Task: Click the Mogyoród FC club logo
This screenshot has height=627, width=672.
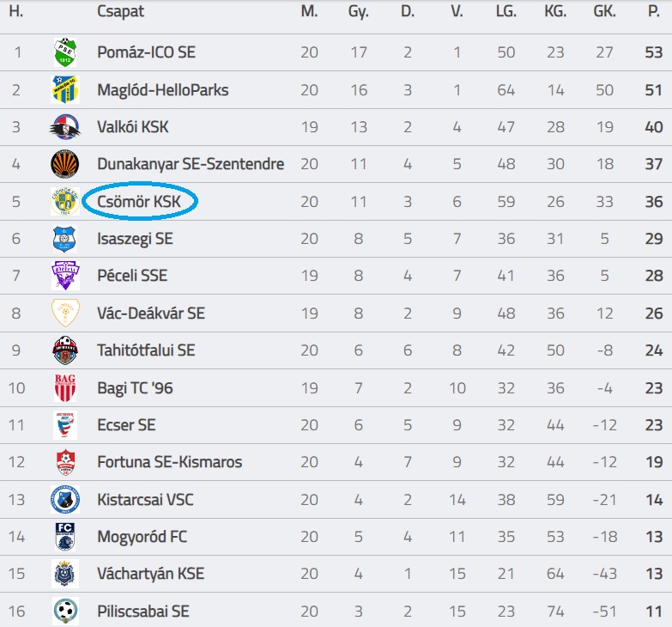Action: tap(65, 537)
